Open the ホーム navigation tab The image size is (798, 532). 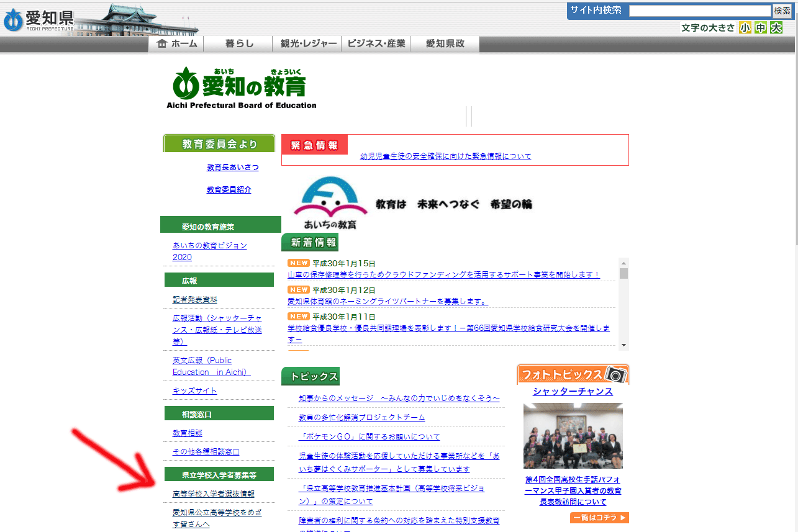(176, 43)
